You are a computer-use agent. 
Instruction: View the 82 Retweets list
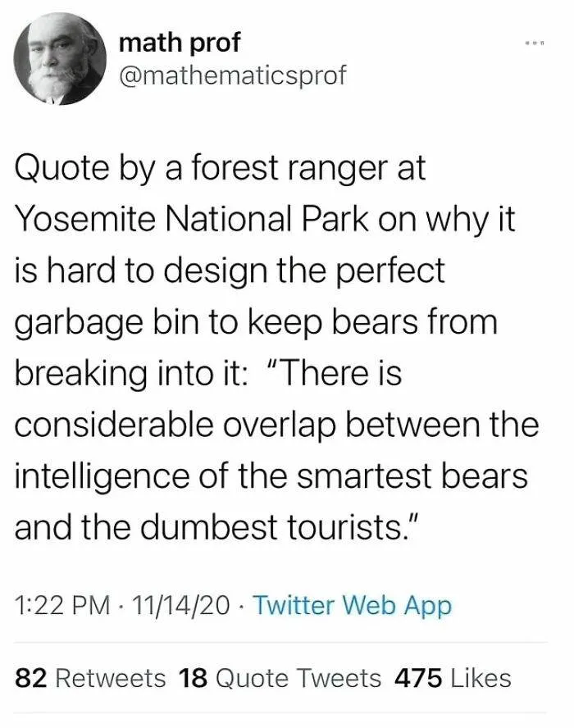click(90, 678)
